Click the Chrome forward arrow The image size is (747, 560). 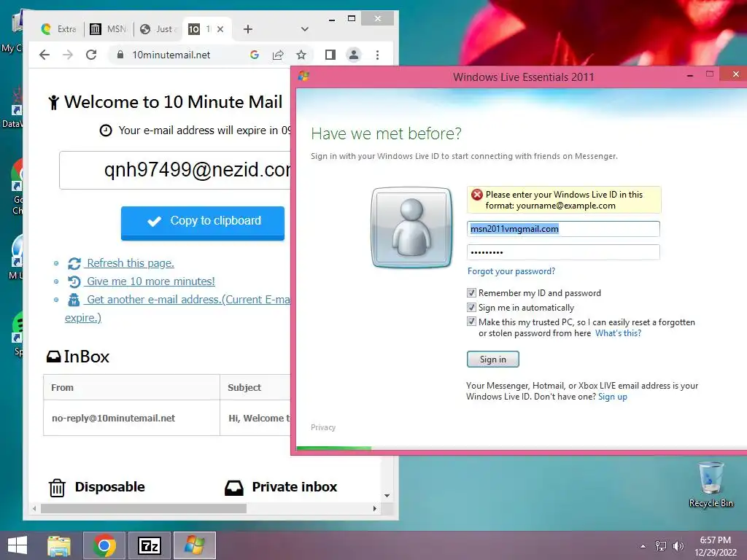click(68, 55)
